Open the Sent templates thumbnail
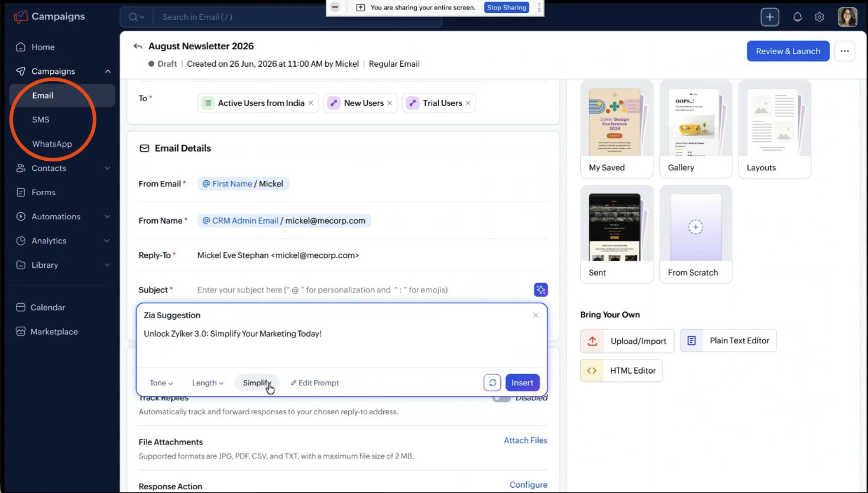 click(617, 235)
